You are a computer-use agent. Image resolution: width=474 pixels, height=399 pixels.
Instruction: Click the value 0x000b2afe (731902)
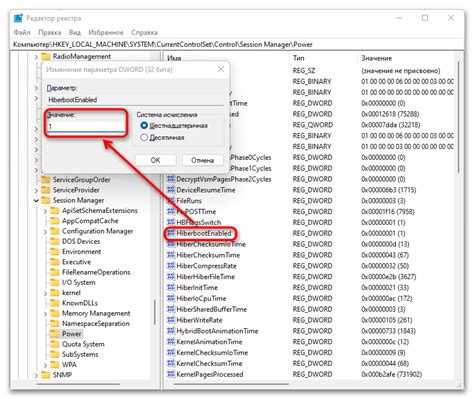pos(392,374)
